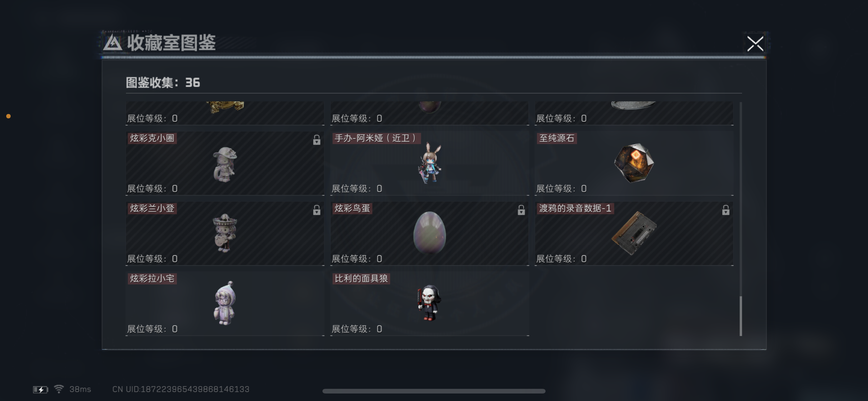Select the 手办-阿米娅（近卫）figure
The image size is (868, 401).
(x=430, y=163)
